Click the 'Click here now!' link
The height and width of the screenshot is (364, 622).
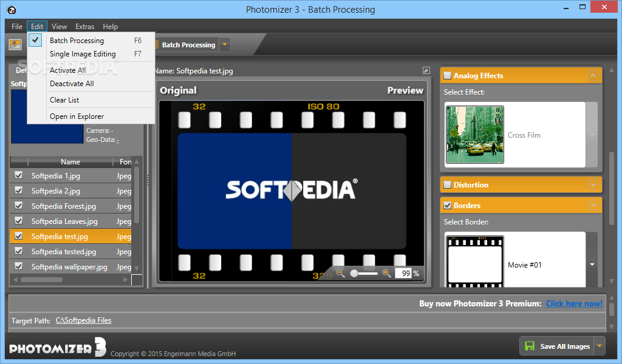coord(574,303)
